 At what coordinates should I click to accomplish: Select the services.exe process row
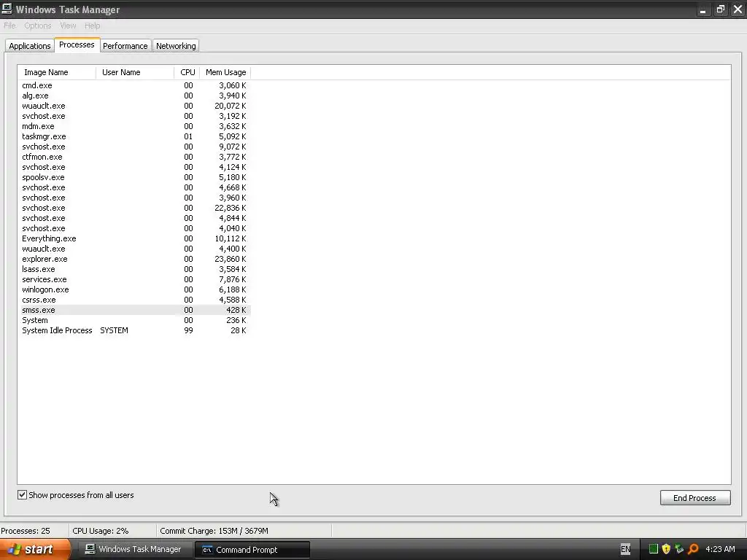[x=134, y=279]
